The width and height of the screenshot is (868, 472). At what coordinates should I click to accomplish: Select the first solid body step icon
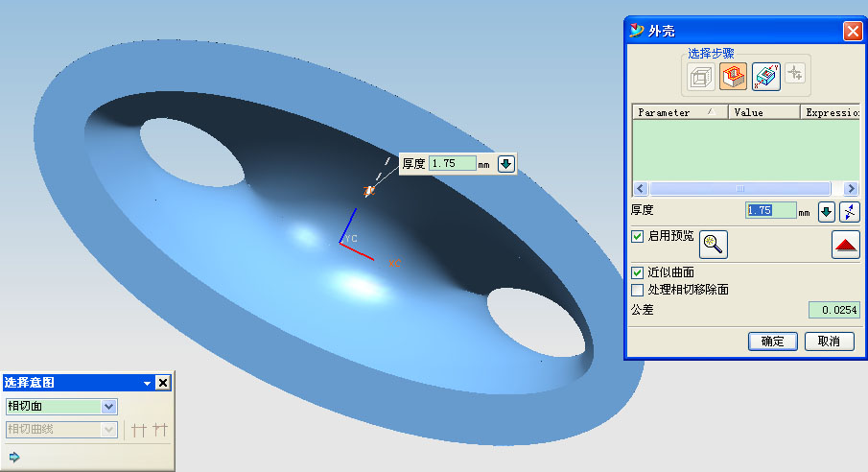[x=701, y=77]
